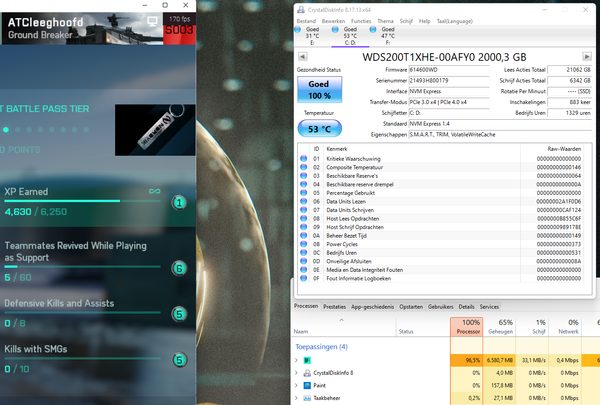This screenshot has width=600, height=405.
Task: Expand the Paint process row
Action: click(296, 385)
